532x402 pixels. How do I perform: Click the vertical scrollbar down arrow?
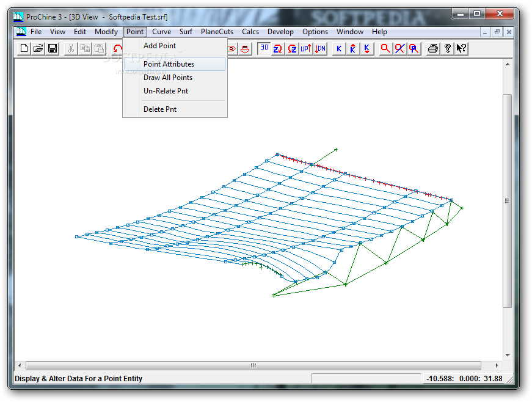(508, 356)
